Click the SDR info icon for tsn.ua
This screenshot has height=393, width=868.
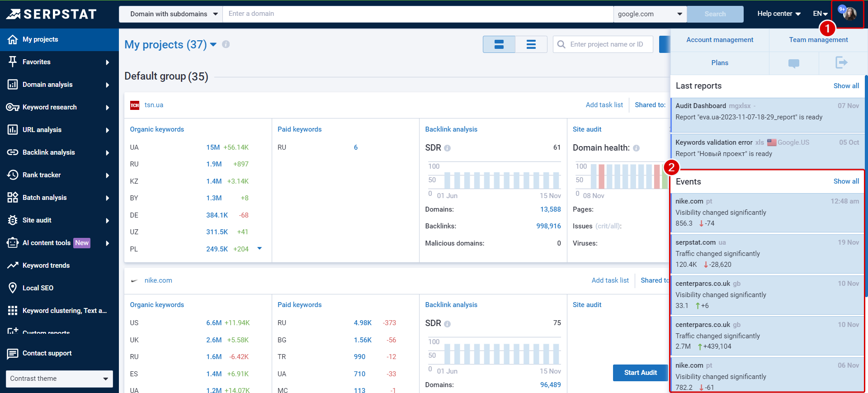[447, 148]
